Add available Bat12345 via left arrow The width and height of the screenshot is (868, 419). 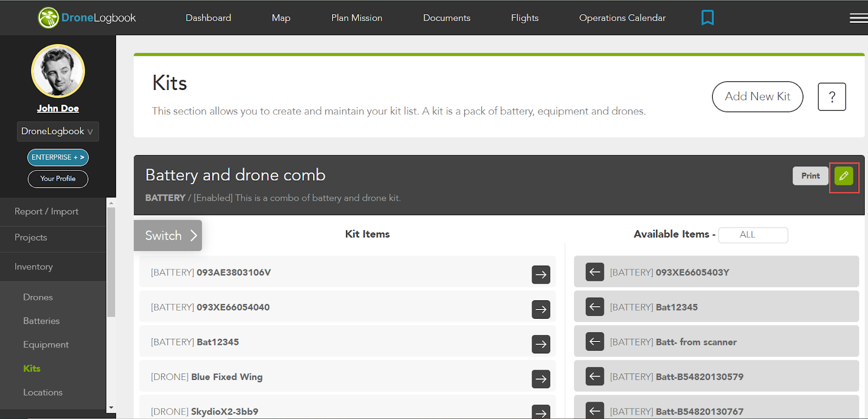pyautogui.click(x=595, y=307)
